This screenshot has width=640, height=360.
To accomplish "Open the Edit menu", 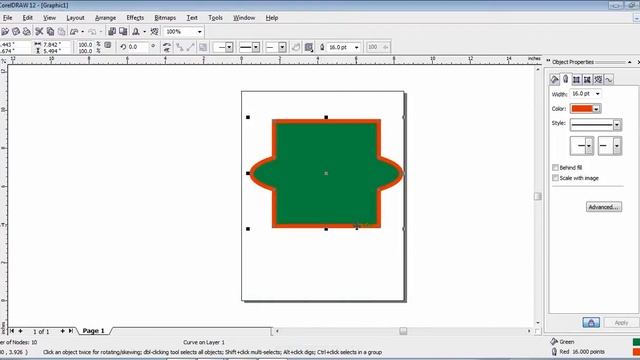I will (27, 18).
